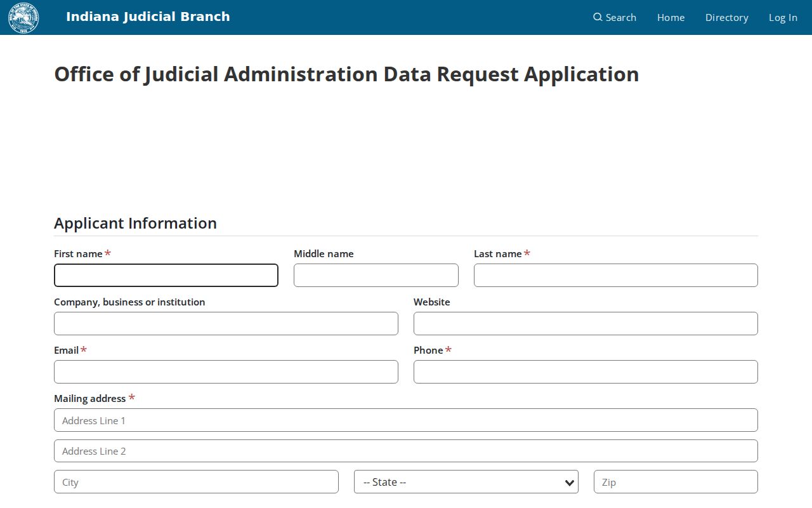This screenshot has width=812, height=508.
Task: Focus the Email input field
Action: pos(226,372)
